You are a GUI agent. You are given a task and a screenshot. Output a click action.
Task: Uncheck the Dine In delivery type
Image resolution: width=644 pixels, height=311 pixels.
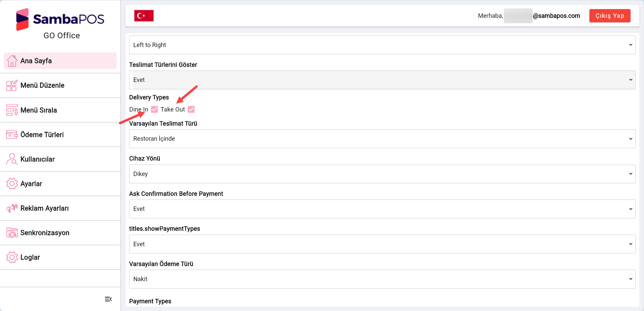pos(154,109)
